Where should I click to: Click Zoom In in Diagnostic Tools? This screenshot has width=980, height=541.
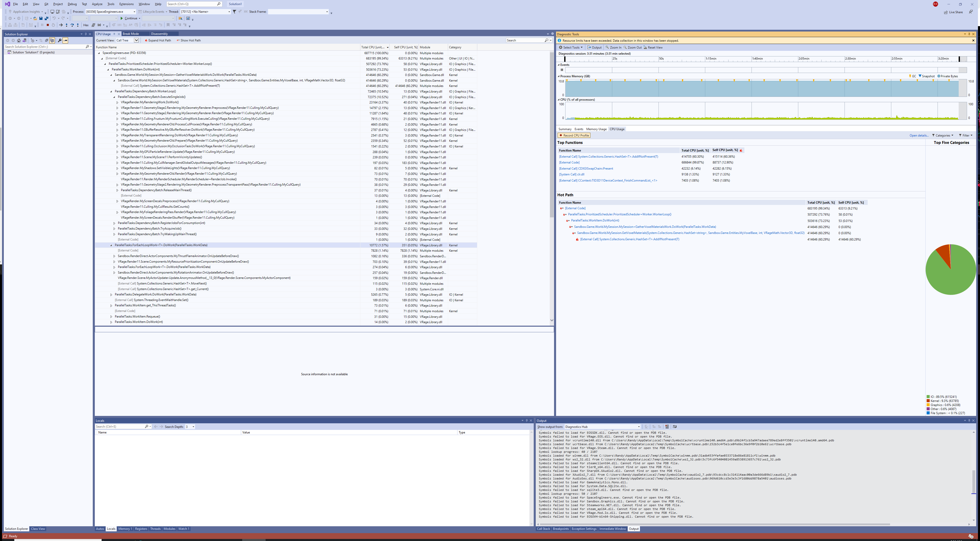click(613, 48)
